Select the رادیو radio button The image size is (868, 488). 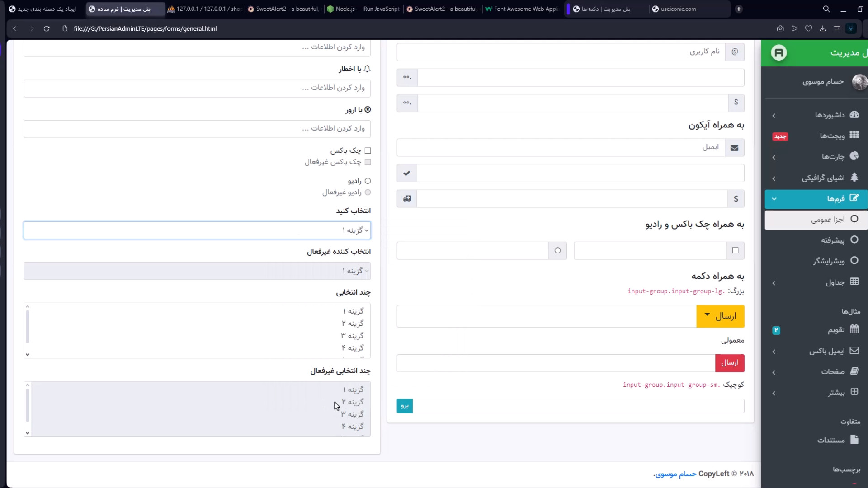pyautogui.click(x=368, y=181)
